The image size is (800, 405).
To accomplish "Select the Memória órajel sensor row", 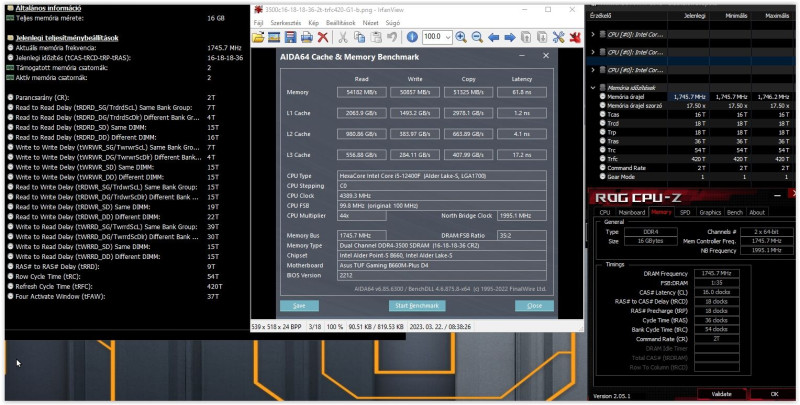I will click(691, 96).
